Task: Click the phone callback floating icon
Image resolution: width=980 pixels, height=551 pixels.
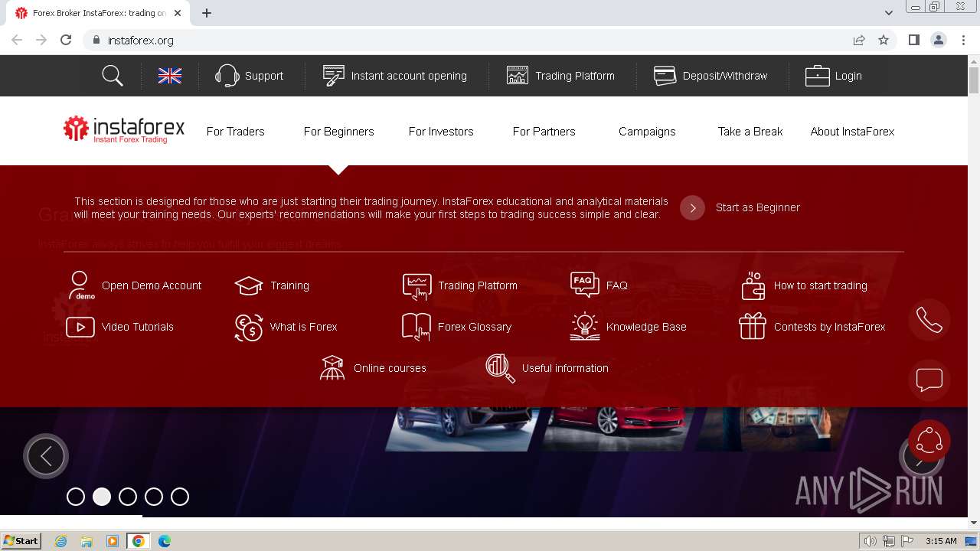Action: [x=929, y=320]
